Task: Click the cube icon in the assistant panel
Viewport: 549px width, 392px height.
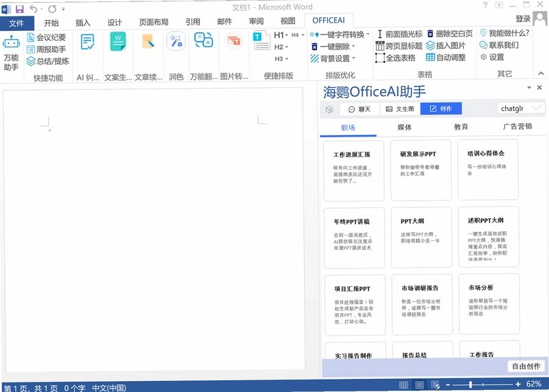Action: (x=329, y=109)
